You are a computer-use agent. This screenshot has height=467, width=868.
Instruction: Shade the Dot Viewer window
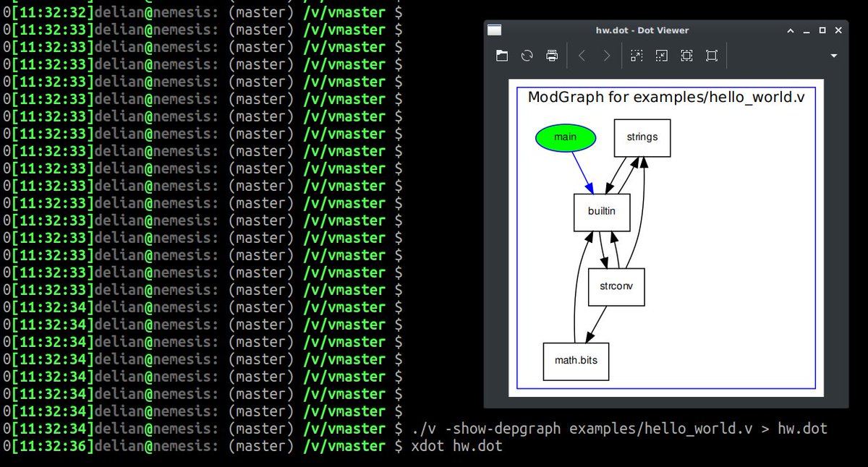[x=791, y=30]
